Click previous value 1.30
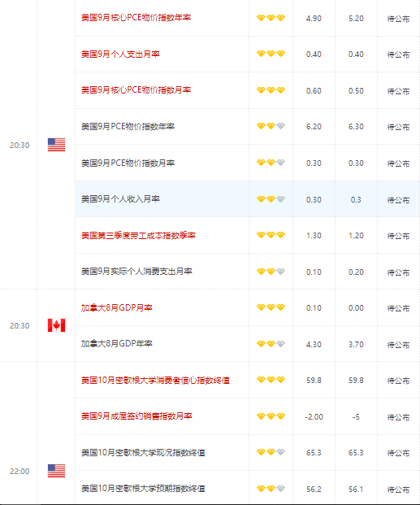420x505 pixels. [x=314, y=236]
